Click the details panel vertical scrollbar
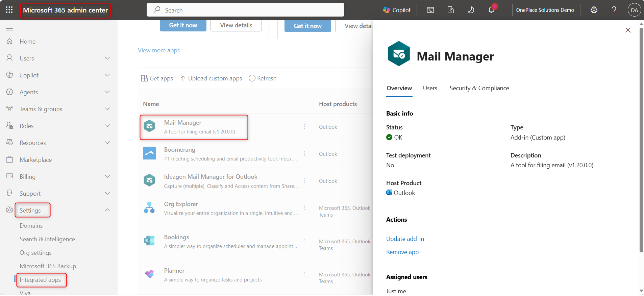Image resolution: width=644 pixels, height=296 pixels. tap(641, 140)
